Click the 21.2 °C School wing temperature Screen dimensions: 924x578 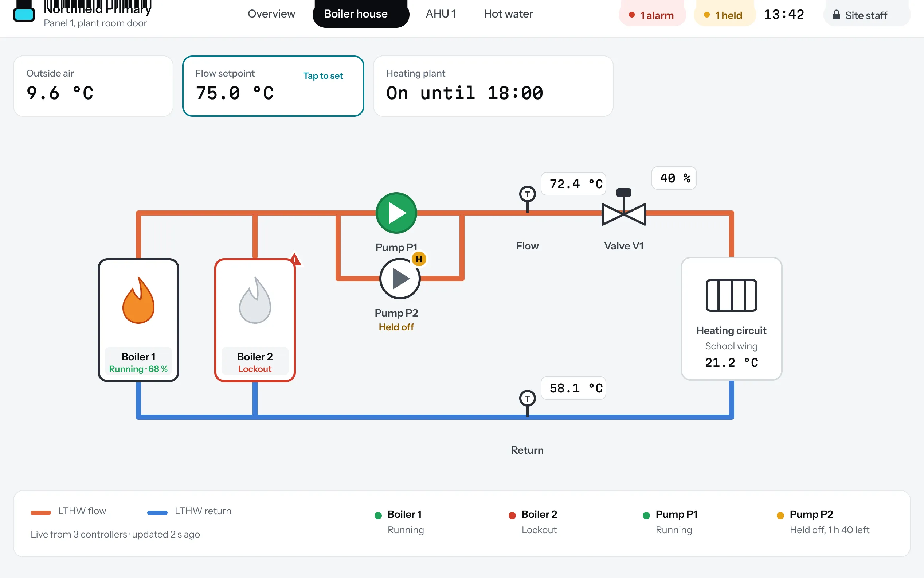coord(731,362)
